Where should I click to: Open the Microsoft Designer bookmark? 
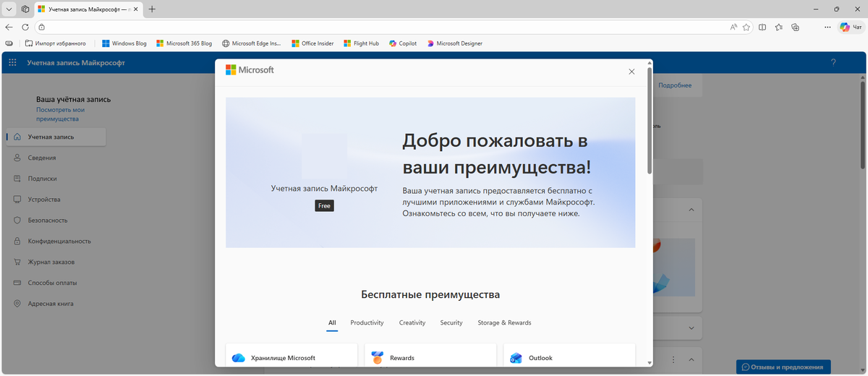click(454, 43)
